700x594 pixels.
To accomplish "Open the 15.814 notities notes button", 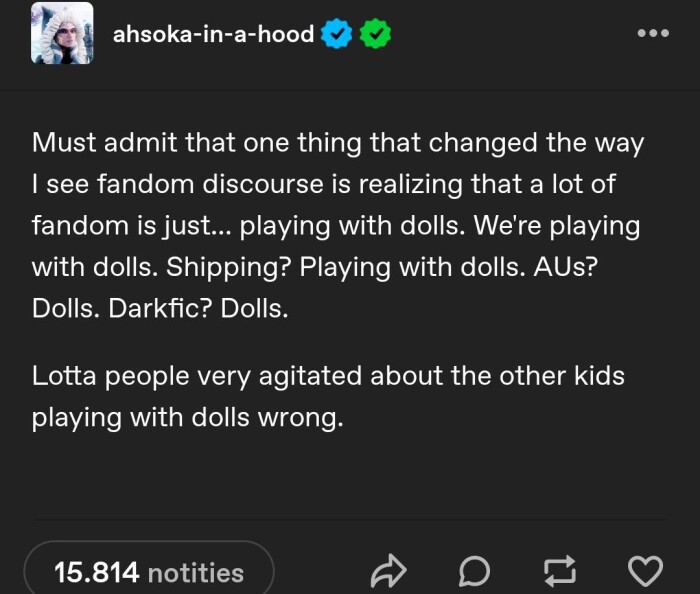I will pyautogui.click(x=148, y=572).
